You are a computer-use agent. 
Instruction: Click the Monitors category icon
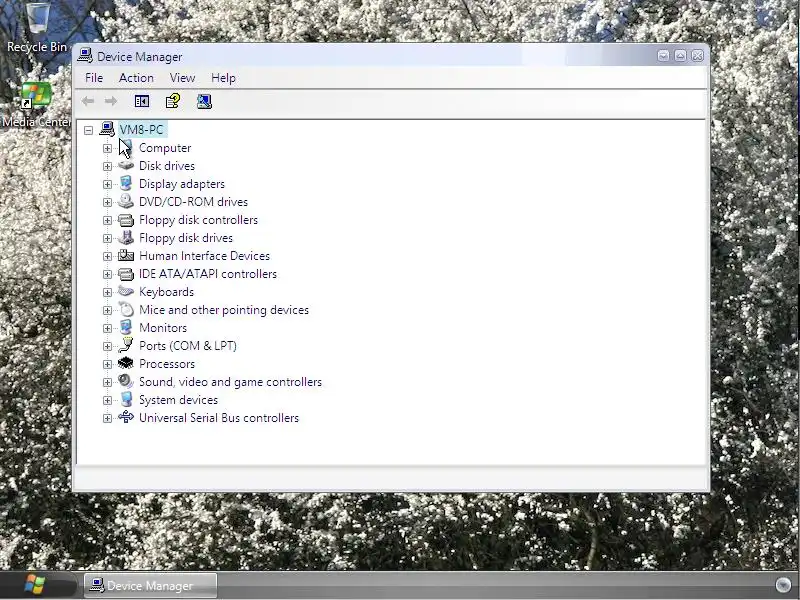click(126, 328)
